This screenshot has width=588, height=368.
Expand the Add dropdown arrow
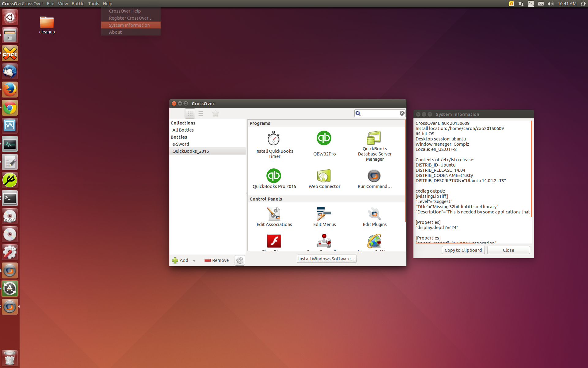click(194, 260)
